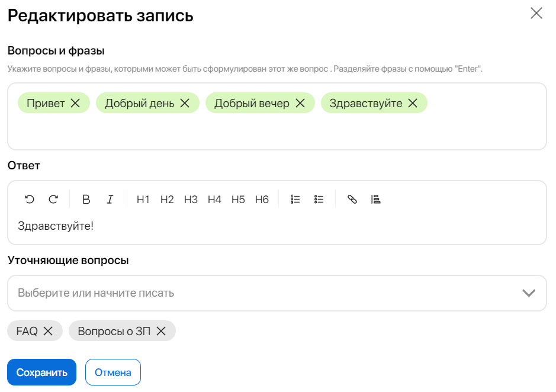Toggle italic formatting in the editor

(x=110, y=200)
